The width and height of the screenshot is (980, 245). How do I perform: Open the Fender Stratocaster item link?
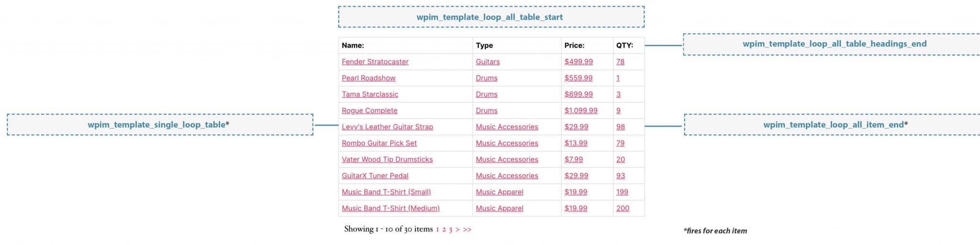tap(375, 62)
